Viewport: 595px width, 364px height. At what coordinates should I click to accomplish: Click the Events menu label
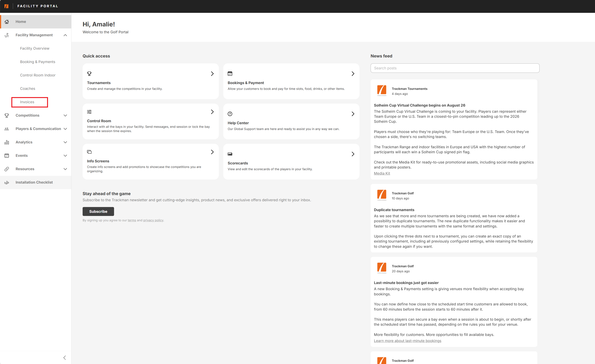pyautogui.click(x=22, y=155)
